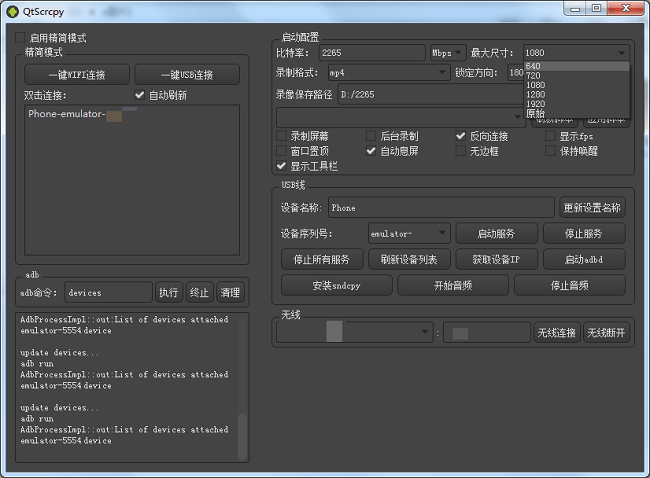The height and width of the screenshot is (478, 650).
Task: Choose 原始 from the open size dropdown
Action: (x=536, y=114)
